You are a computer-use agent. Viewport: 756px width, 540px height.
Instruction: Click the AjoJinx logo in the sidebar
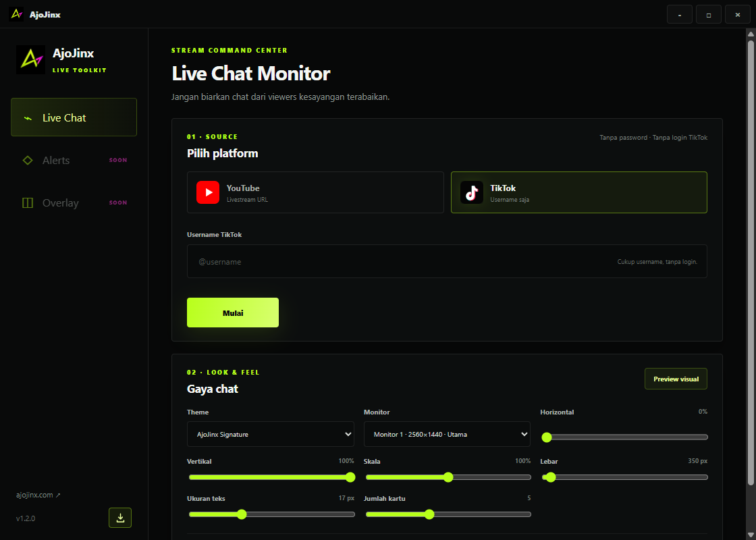click(31, 60)
